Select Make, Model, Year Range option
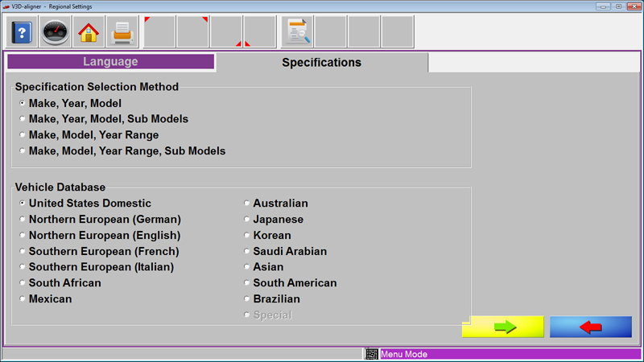644x362 pixels. click(89, 135)
